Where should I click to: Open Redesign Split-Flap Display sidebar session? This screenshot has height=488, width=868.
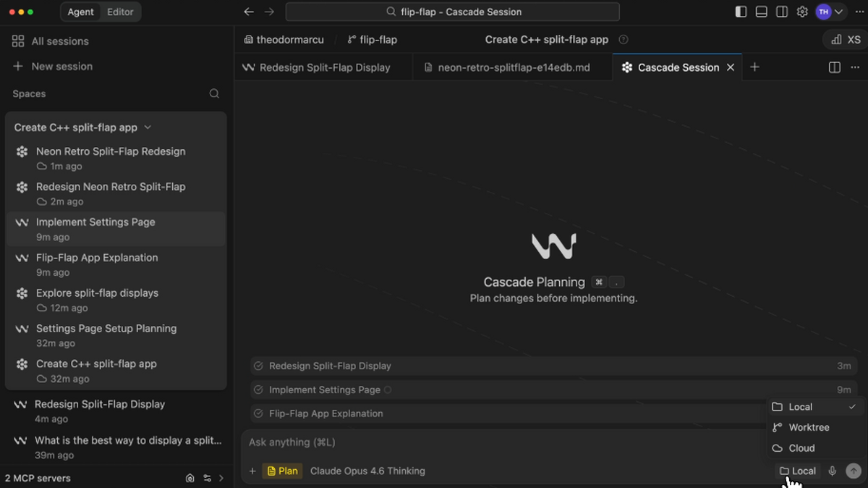point(116,411)
